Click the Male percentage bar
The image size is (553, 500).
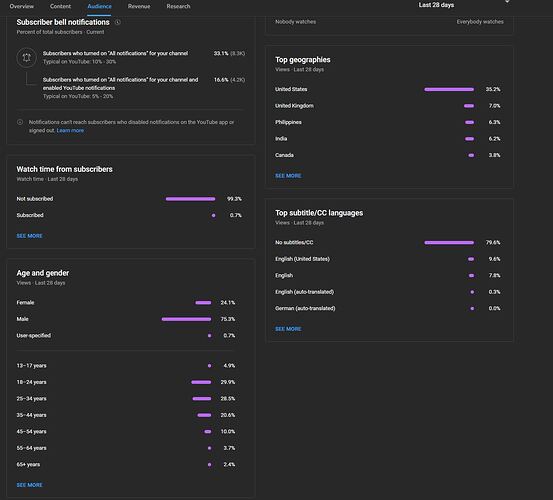[x=186, y=319]
